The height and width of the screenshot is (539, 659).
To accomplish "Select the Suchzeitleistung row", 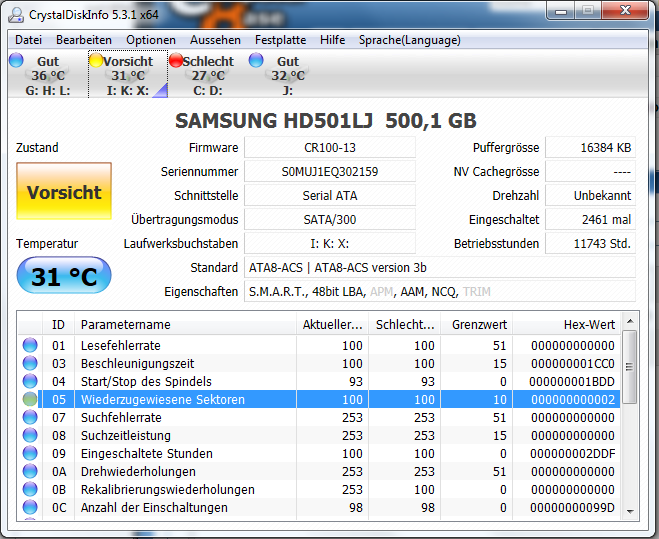I will click(x=319, y=436).
